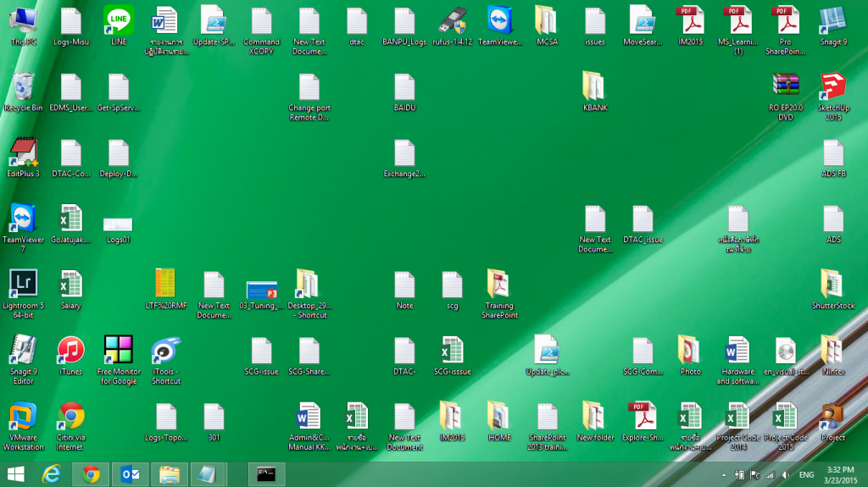Screen dimensions: 868x487
Task: Select Explore-Sh... PDF file
Action: pyautogui.click(x=643, y=421)
